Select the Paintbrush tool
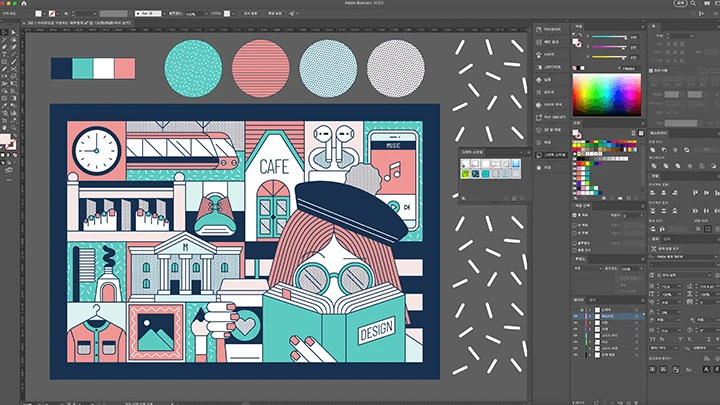This screenshot has height=405, width=720. [14, 61]
